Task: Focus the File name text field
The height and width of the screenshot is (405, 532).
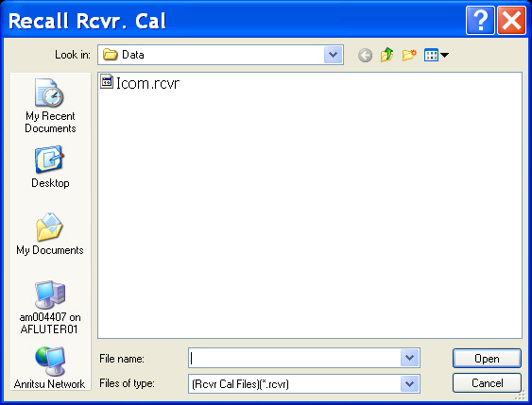Action: (x=295, y=358)
